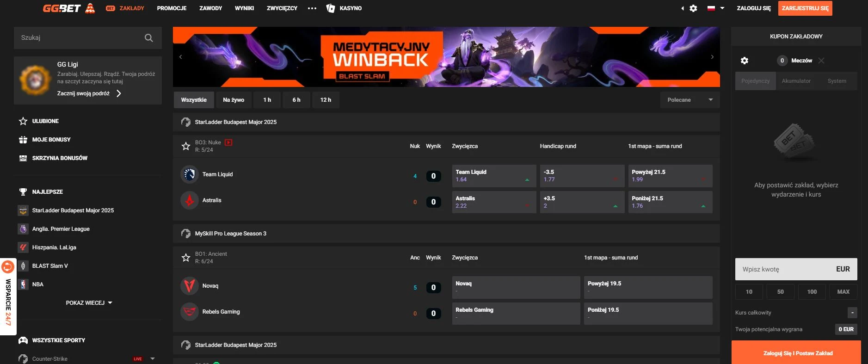This screenshot has width=868, height=364.
Task: Select handicap -3.5 odds 1.77
Action: point(582,176)
